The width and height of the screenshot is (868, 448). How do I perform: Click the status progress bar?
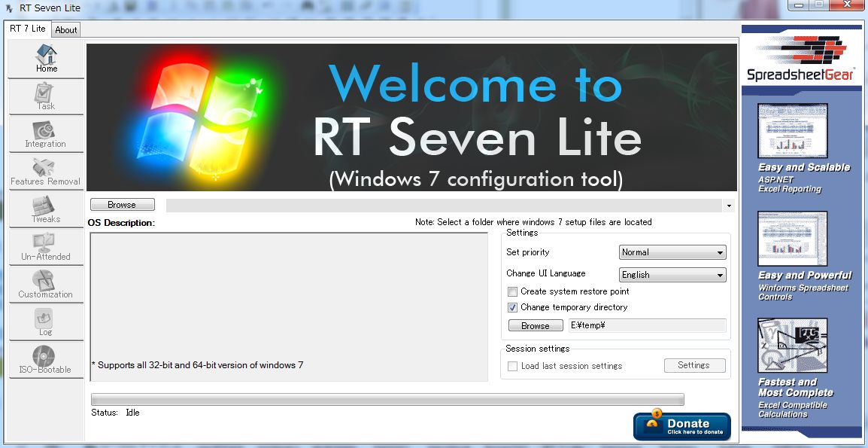[x=387, y=399]
